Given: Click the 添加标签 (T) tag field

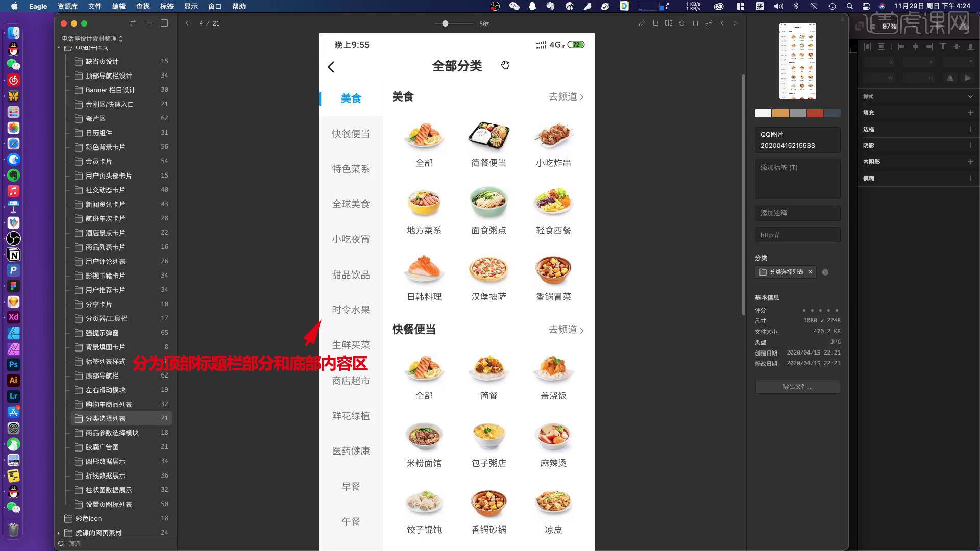Looking at the screenshot, I should click(798, 179).
